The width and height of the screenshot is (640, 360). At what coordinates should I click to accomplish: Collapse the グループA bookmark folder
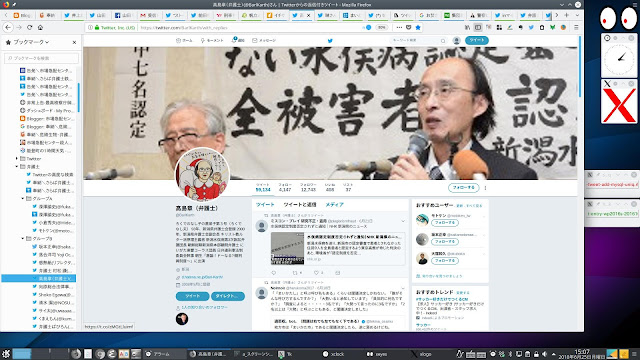23,198
